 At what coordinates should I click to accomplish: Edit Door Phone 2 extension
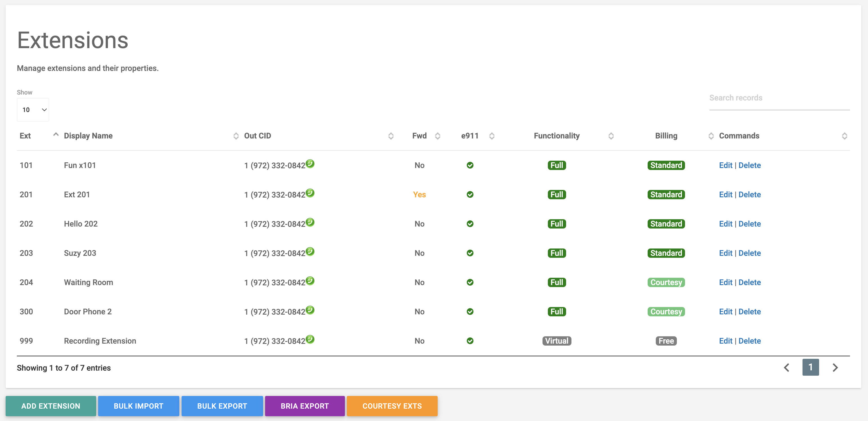725,312
